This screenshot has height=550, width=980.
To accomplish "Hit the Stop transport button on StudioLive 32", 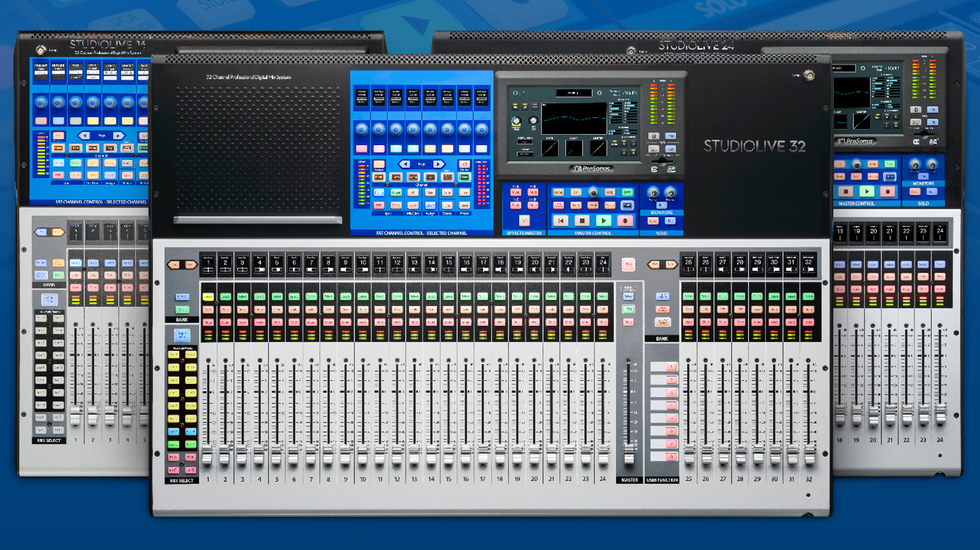I will (x=582, y=221).
